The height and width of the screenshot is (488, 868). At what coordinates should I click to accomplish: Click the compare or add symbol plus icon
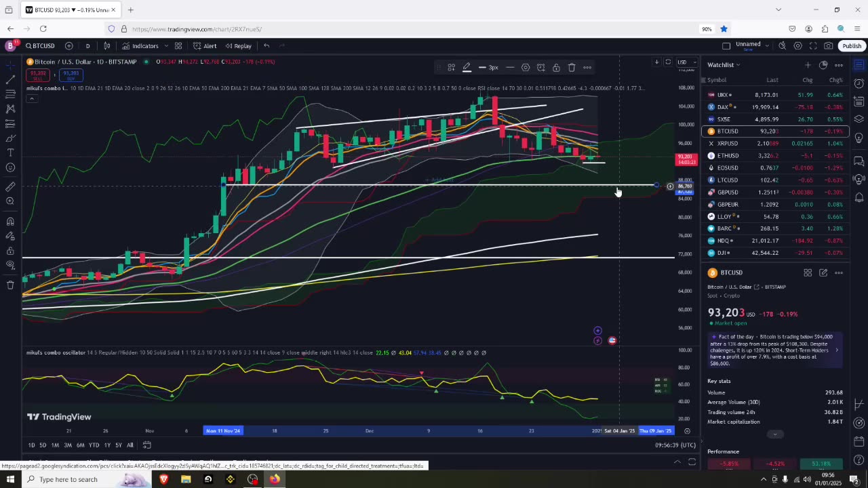coord(69,46)
